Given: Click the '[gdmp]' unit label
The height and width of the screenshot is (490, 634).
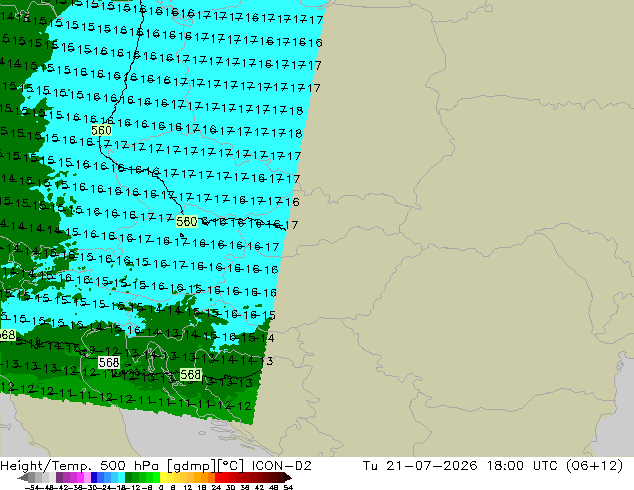Looking at the screenshot, I should tap(190, 466).
